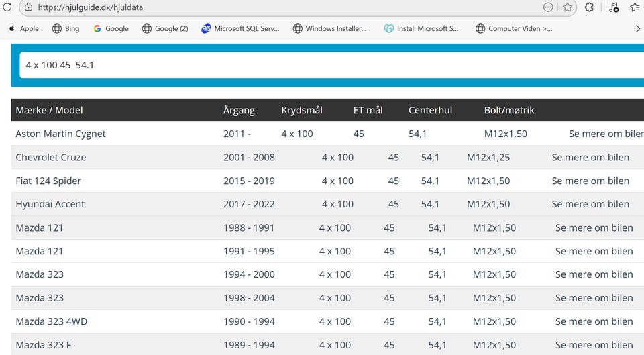
Task: Click the Årgang column header
Action: [239, 110]
